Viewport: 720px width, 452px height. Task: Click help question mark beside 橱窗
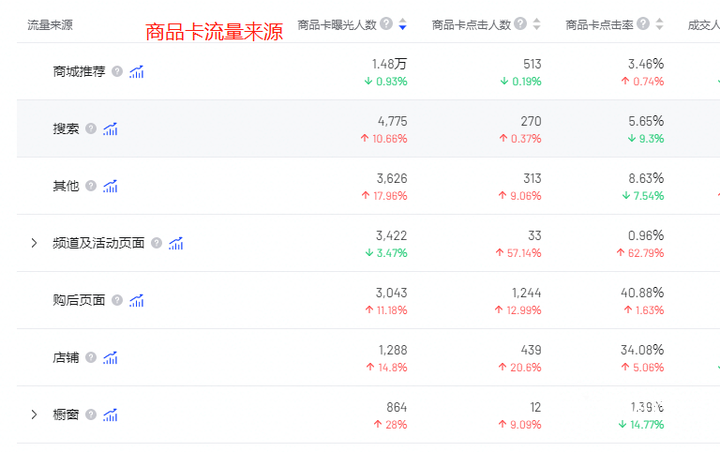pos(91,414)
